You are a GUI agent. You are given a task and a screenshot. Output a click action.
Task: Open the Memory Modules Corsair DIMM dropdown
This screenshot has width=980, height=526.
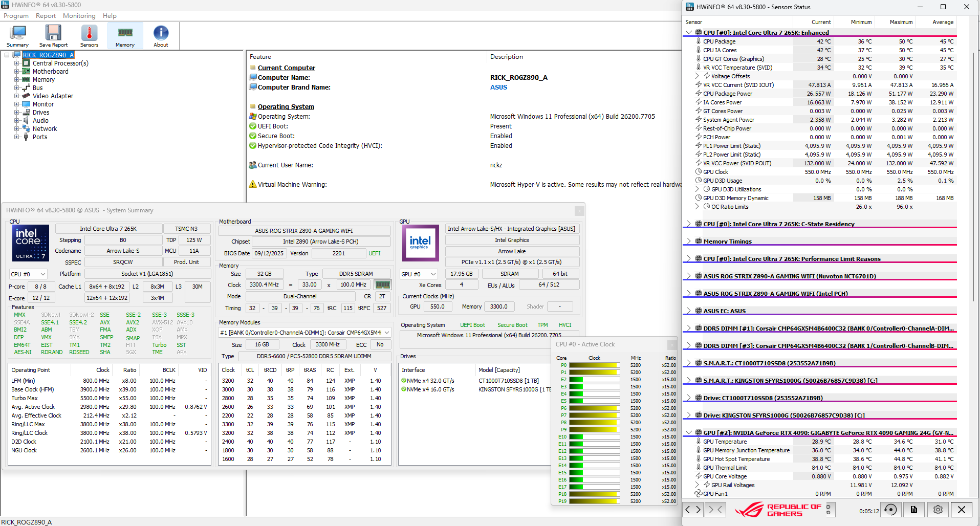(304, 333)
